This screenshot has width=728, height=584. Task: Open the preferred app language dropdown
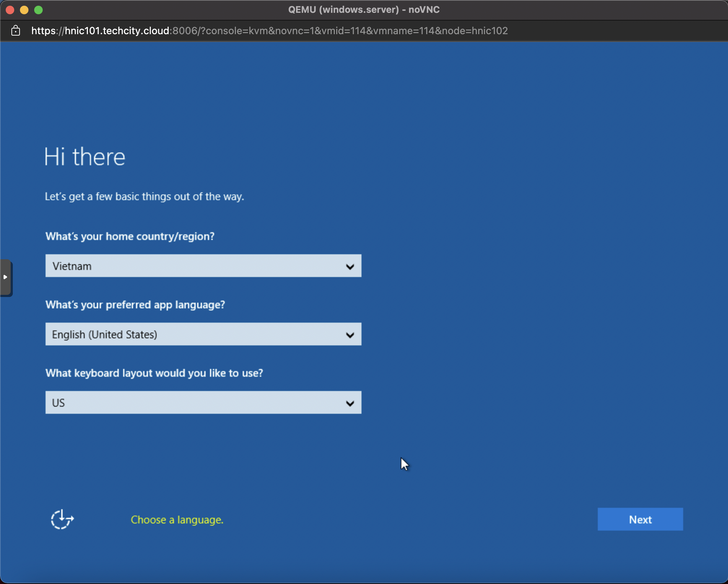click(x=203, y=334)
